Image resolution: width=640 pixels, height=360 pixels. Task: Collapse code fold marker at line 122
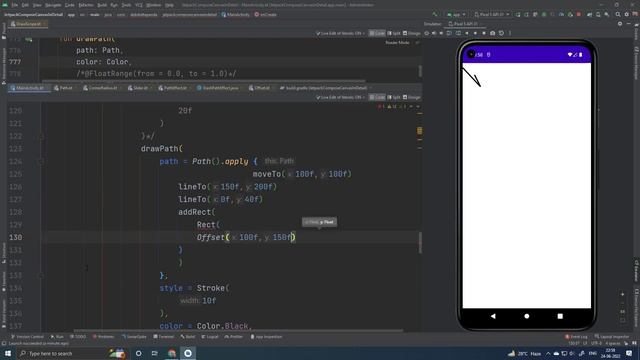pos(41,136)
